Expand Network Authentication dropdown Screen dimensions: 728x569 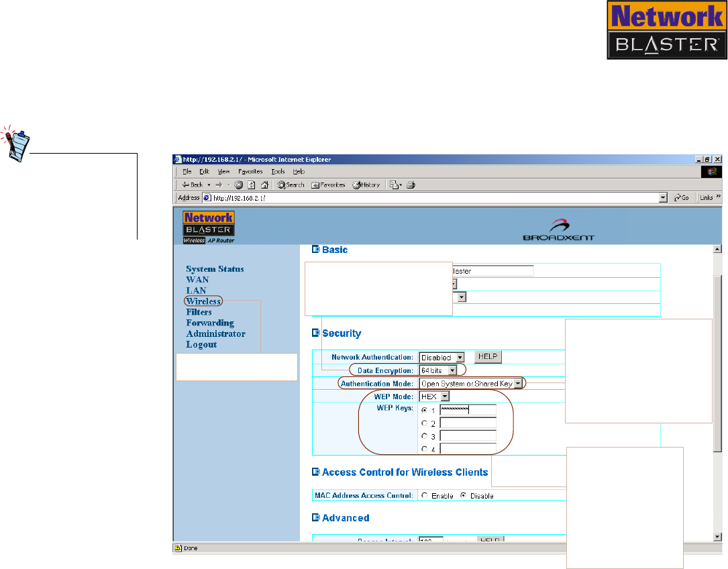tap(460, 357)
